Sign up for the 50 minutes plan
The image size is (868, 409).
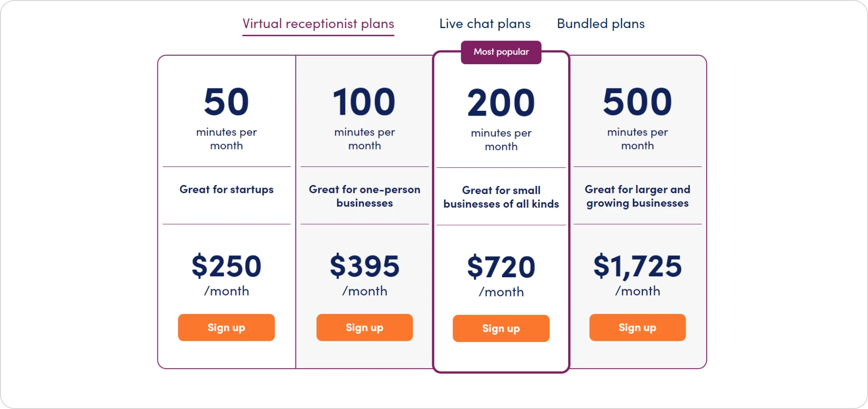pyautogui.click(x=226, y=327)
